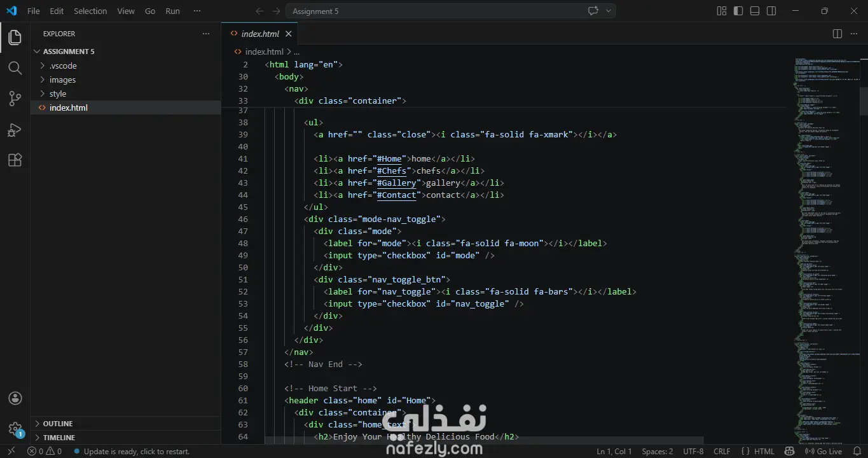The image size is (868, 458).
Task: Click the Ln 1, Col 1 indicator
Action: [x=614, y=451]
